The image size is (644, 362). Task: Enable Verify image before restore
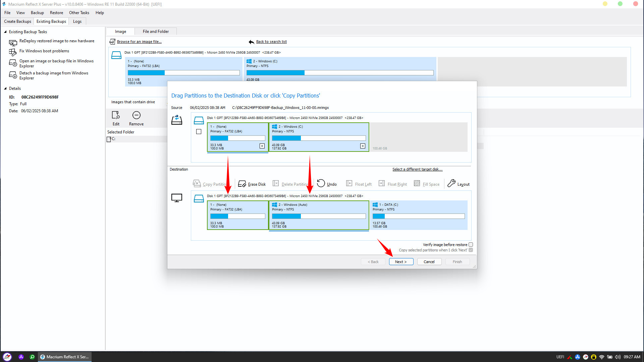(471, 245)
